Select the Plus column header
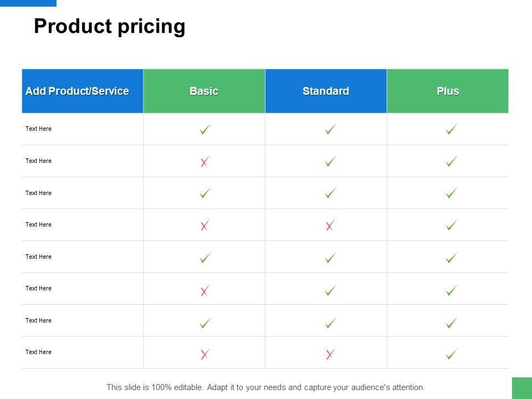The height and width of the screenshot is (399, 532). click(x=448, y=91)
